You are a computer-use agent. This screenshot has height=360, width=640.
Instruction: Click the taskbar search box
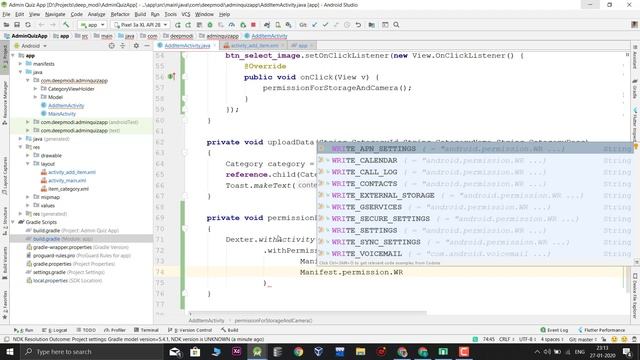click(91, 351)
